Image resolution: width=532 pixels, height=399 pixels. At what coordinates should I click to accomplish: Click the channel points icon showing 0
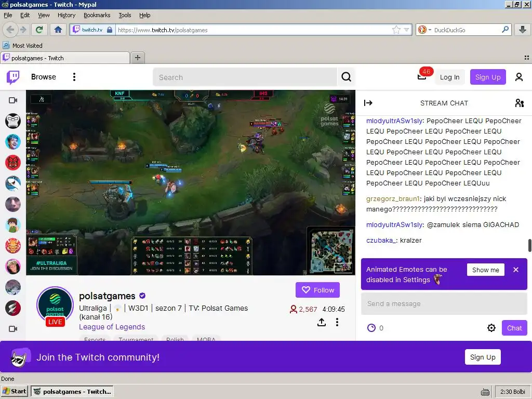coord(371,328)
